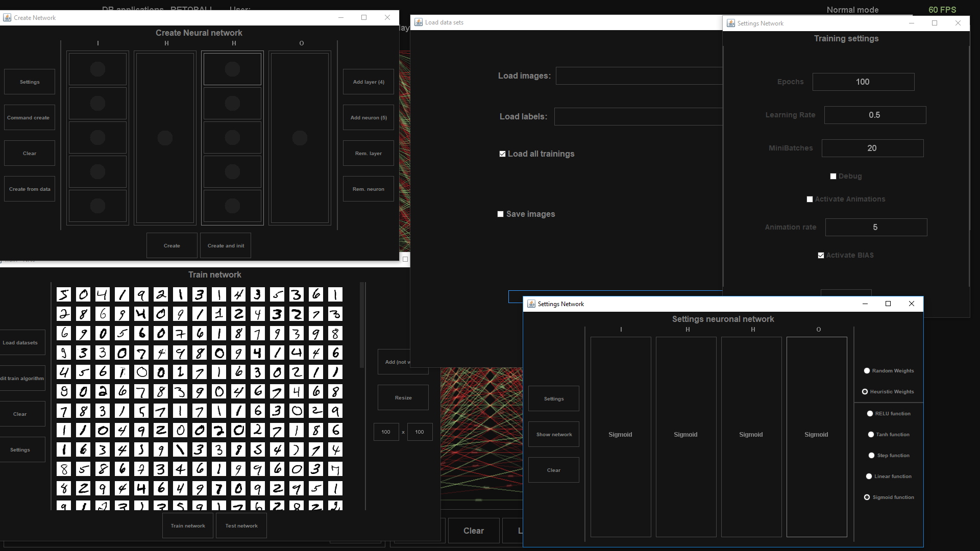980x551 pixels.
Task: Select the single neuron in the output layer
Action: 300,138
